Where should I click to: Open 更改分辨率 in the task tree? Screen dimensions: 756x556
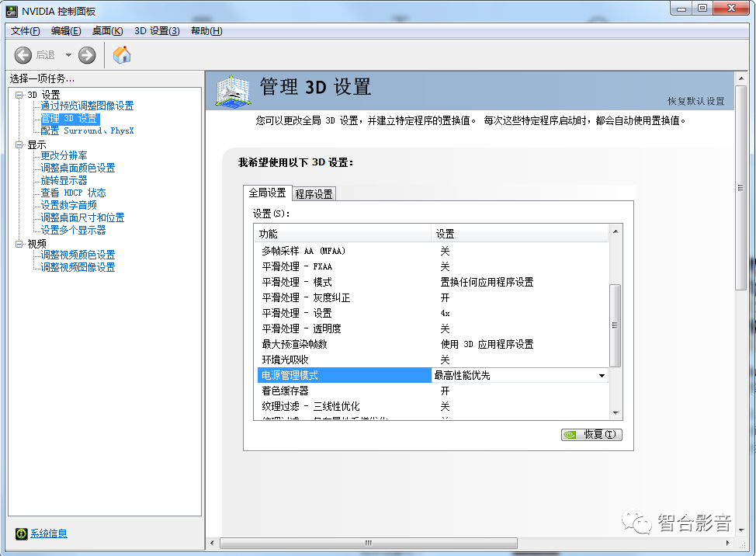click(x=64, y=155)
